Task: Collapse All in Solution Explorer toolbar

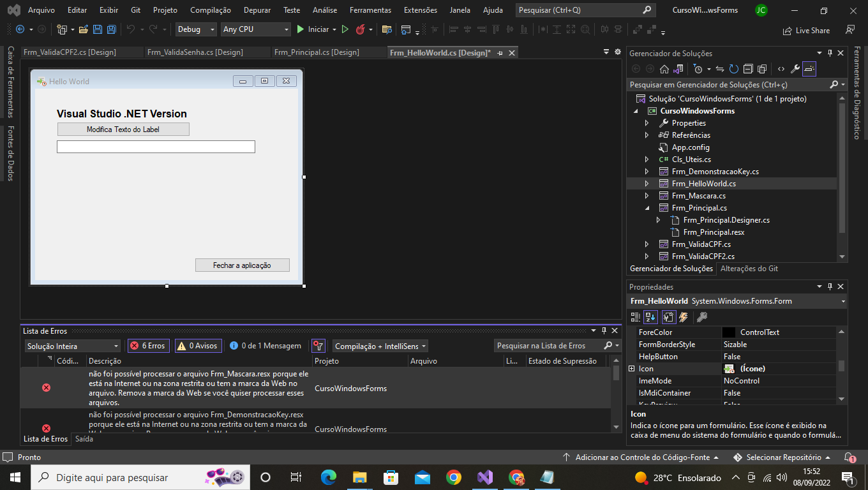Action: (x=748, y=69)
